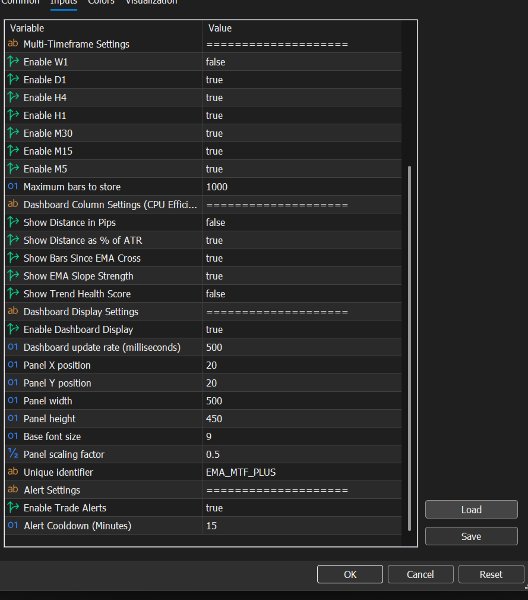The width and height of the screenshot is (528, 600).
Task: Click the boolean icon beside Enable M15
Action: pos(13,151)
